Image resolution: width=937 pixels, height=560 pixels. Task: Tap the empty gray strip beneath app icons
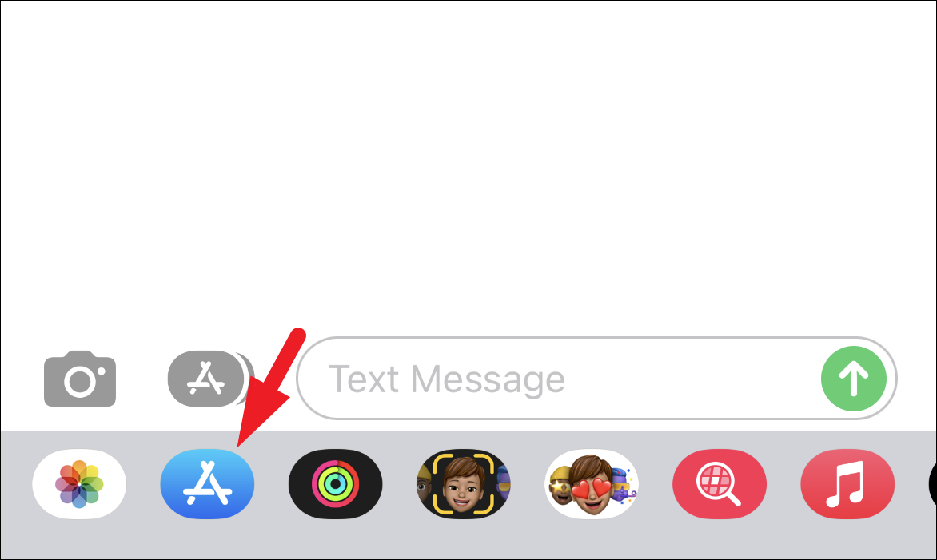(468, 539)
